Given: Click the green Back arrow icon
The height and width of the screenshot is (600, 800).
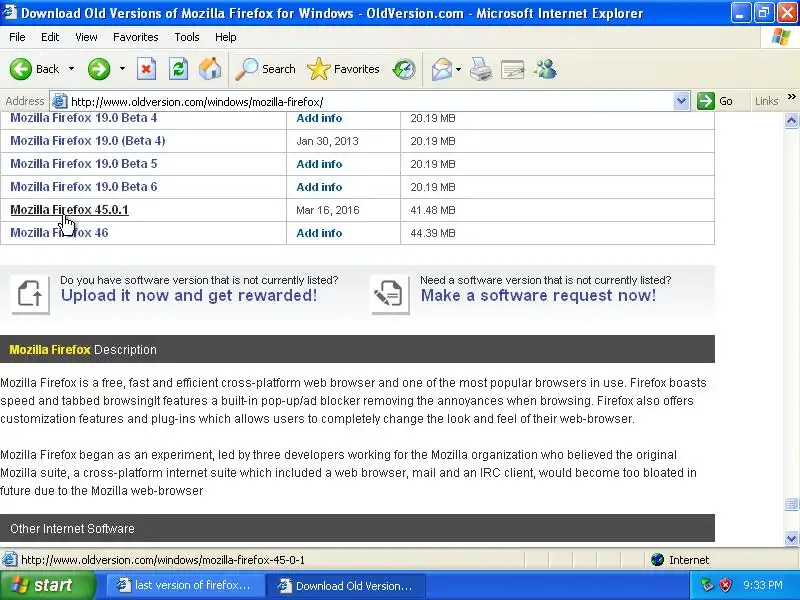Looking at the screenshot, I should coord(20,69).
